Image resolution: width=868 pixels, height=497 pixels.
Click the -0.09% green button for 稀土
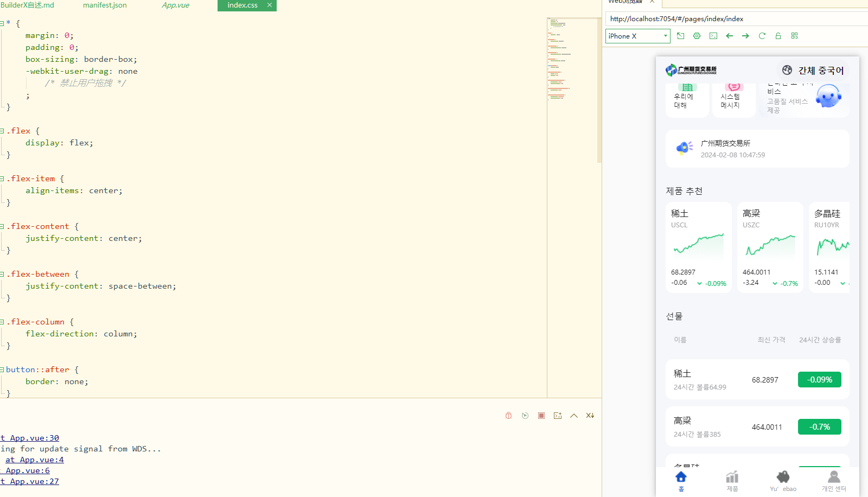[819, 380]
